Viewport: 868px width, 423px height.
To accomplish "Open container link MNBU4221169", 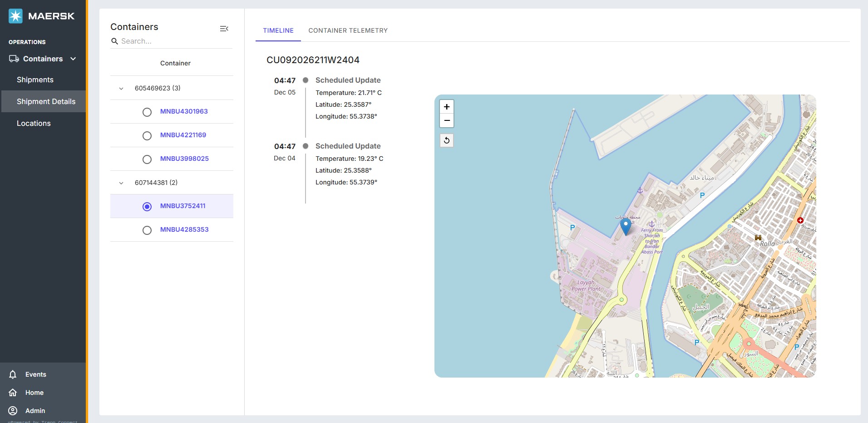I will pyautogui.click(x=183, y=135).
